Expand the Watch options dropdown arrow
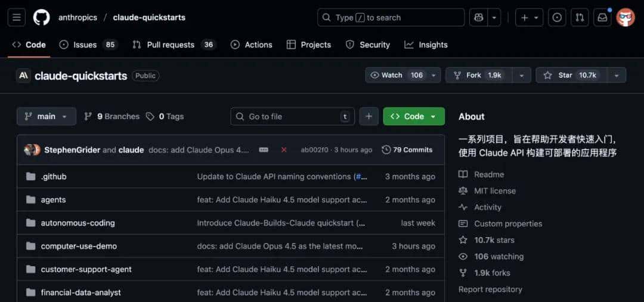Viewport: 644px width, 302px height. click(x=434, y=75)
